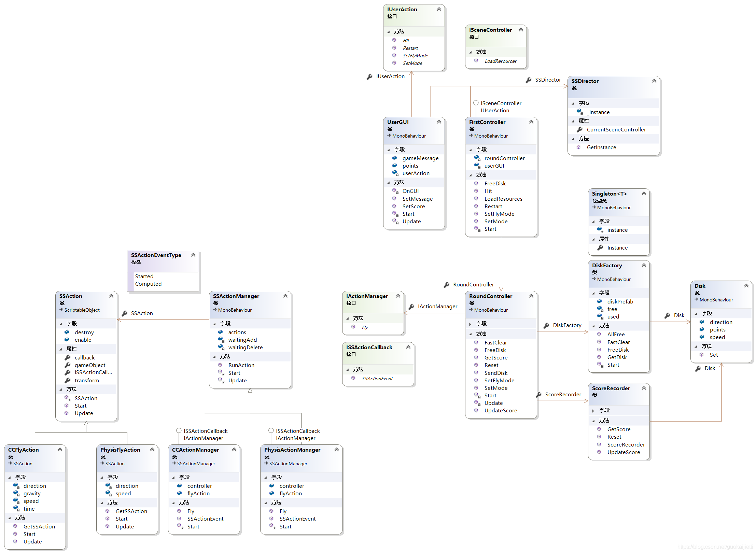Viewport: 756px width, 553px height.
Task: Expand the collapsed 字段 section in ScoreRecorder
Action: click(x=593, y=411)
